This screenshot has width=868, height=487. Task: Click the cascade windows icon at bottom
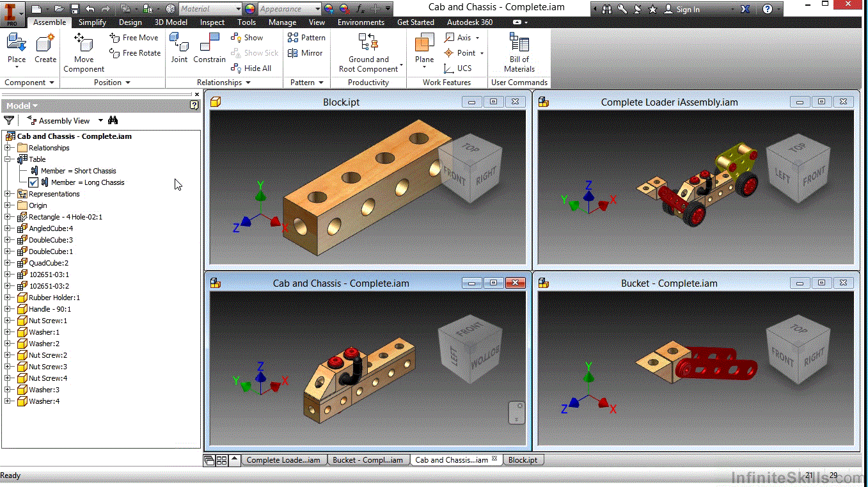click(x=209, y=460)
